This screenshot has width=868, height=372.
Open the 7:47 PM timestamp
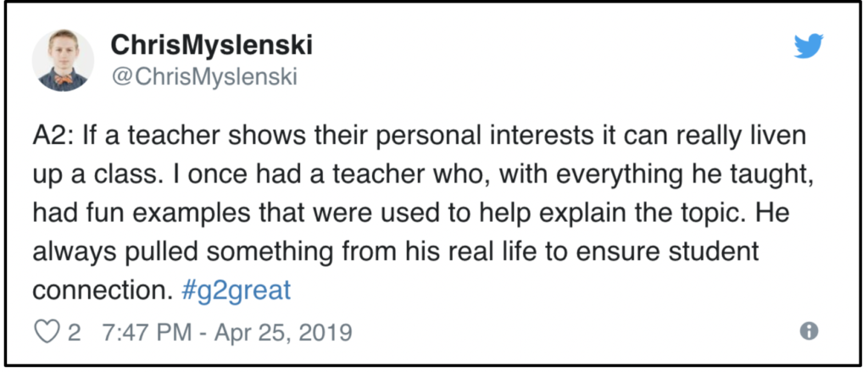pos(147,333)
